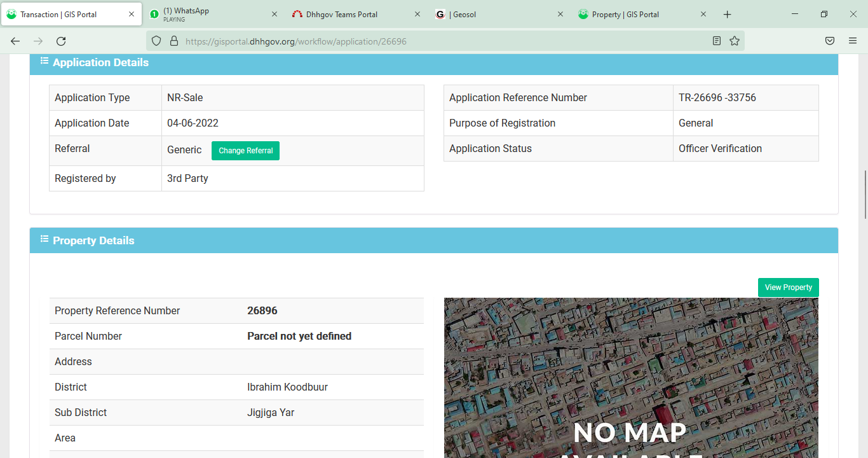868x458 pixels.
Task: Restore down the Firefox window
Action: click(x=824, y=14)
